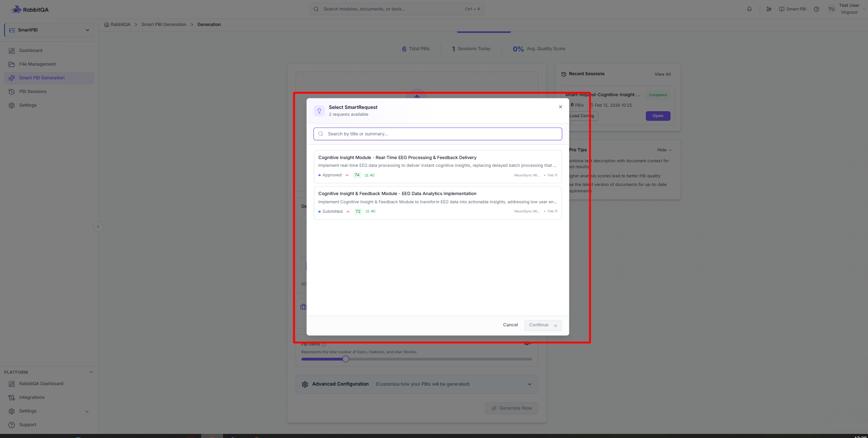
Task: Click the Integrations icon in Platform section
Action: (12, 397)
